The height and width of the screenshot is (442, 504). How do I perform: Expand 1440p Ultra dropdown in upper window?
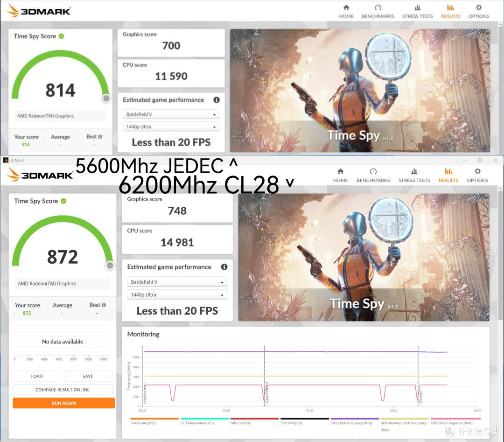171,126
